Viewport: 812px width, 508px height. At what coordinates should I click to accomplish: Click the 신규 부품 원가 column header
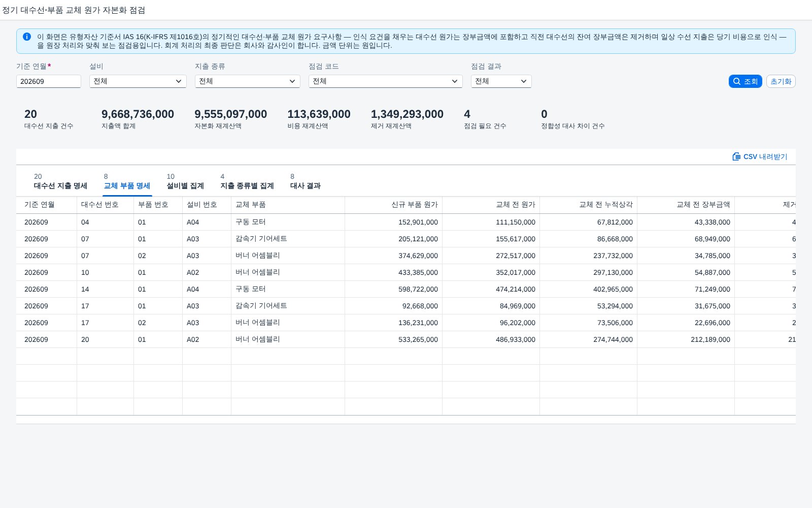click(393, 205)
